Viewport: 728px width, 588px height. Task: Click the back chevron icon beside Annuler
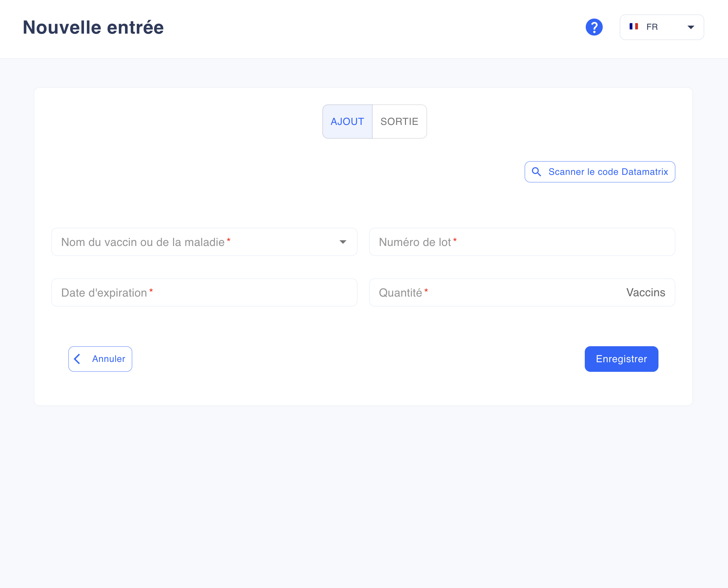click(x=77, y=359)
